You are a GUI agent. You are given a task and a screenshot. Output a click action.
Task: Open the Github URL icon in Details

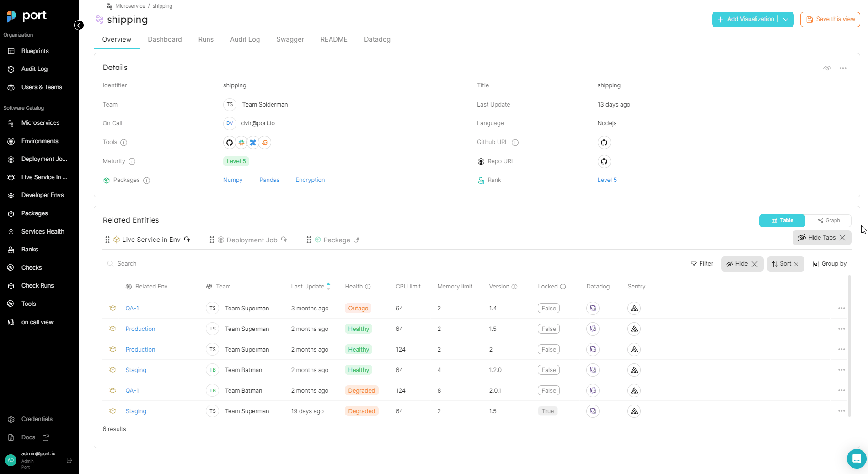pos(604,143)
